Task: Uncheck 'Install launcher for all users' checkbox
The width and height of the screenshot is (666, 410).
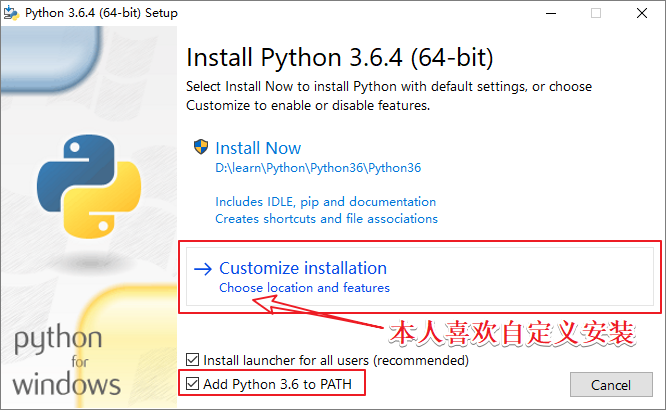Action: tap(193, 359)
